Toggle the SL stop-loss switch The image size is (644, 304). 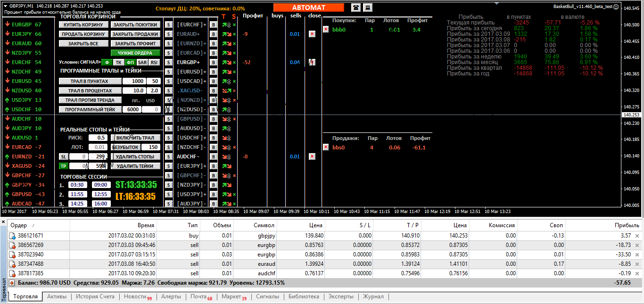[63, 156]
